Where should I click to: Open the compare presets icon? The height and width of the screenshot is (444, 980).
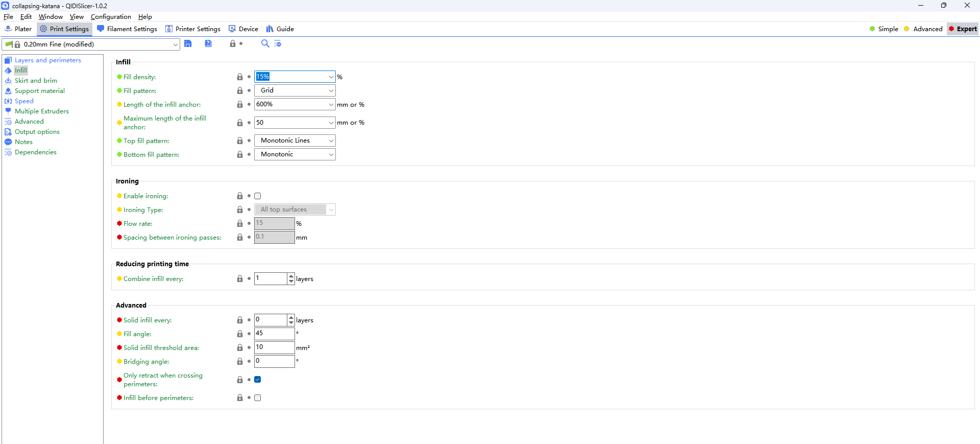point(278,44)
